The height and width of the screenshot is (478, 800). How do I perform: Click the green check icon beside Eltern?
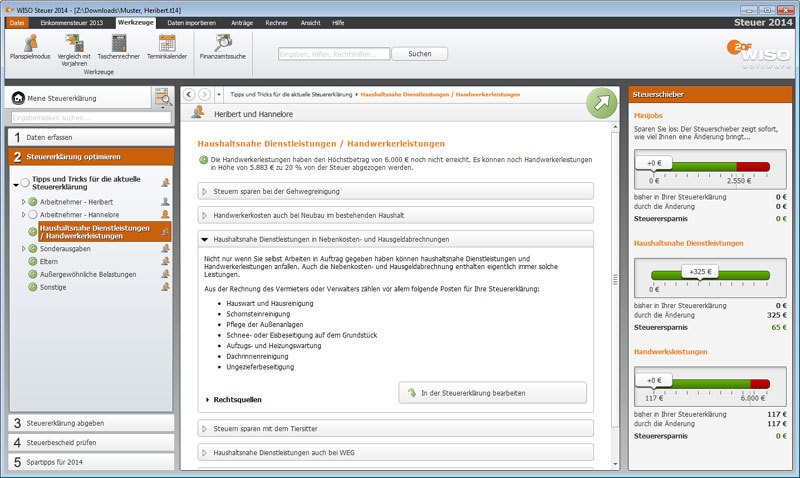pos(33,261)
